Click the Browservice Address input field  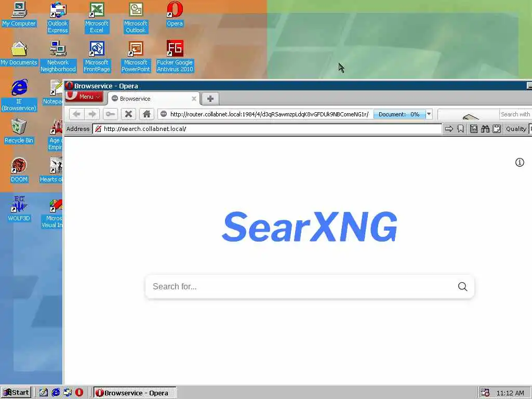267,129
